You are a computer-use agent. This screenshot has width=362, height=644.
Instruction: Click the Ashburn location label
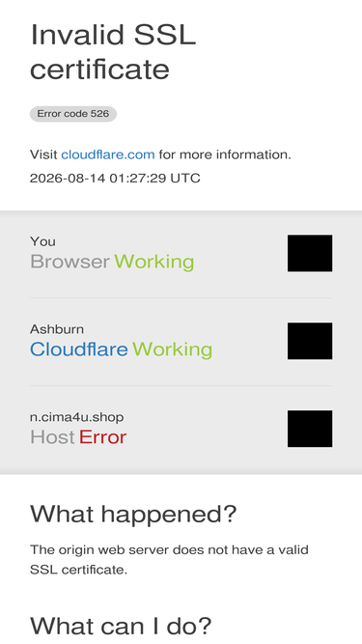(x=57, y=329)
